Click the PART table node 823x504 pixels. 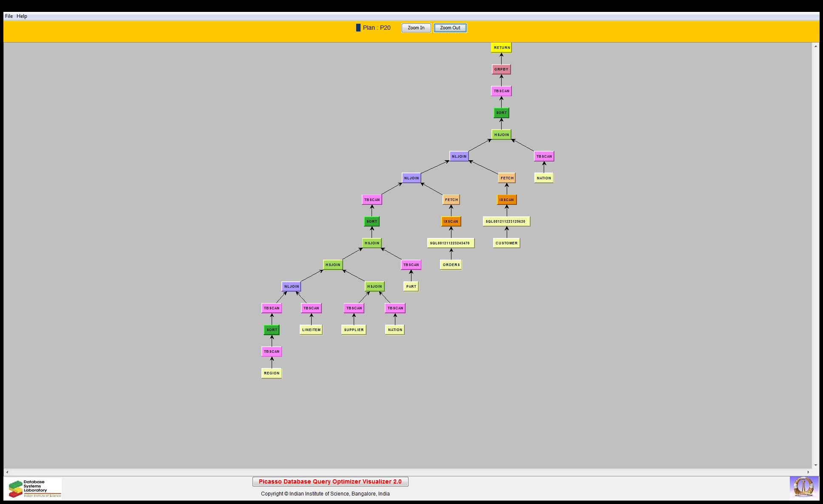411,286
